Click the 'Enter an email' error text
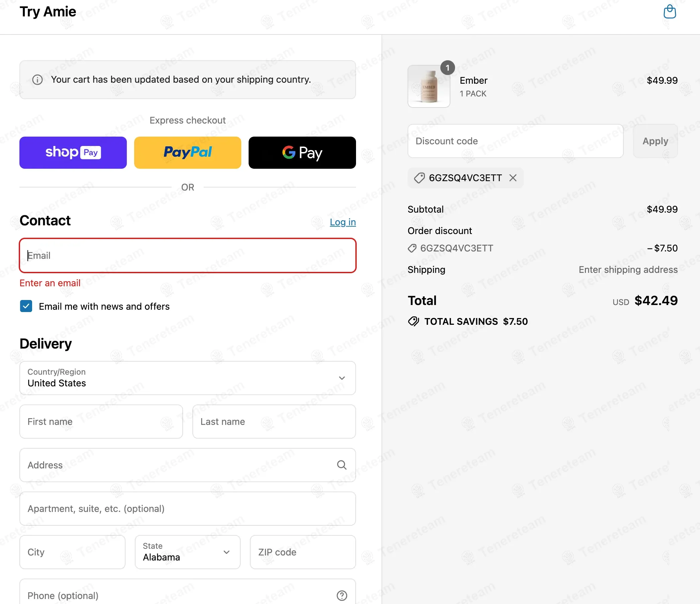This screenshot has width=700, height=604. [50, 283]
